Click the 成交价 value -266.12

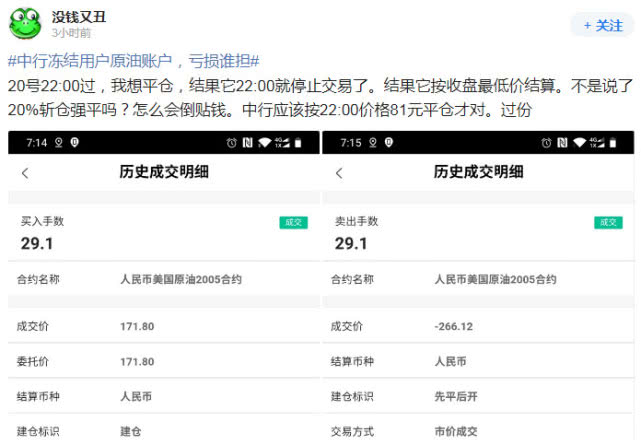tap(454, 326)
